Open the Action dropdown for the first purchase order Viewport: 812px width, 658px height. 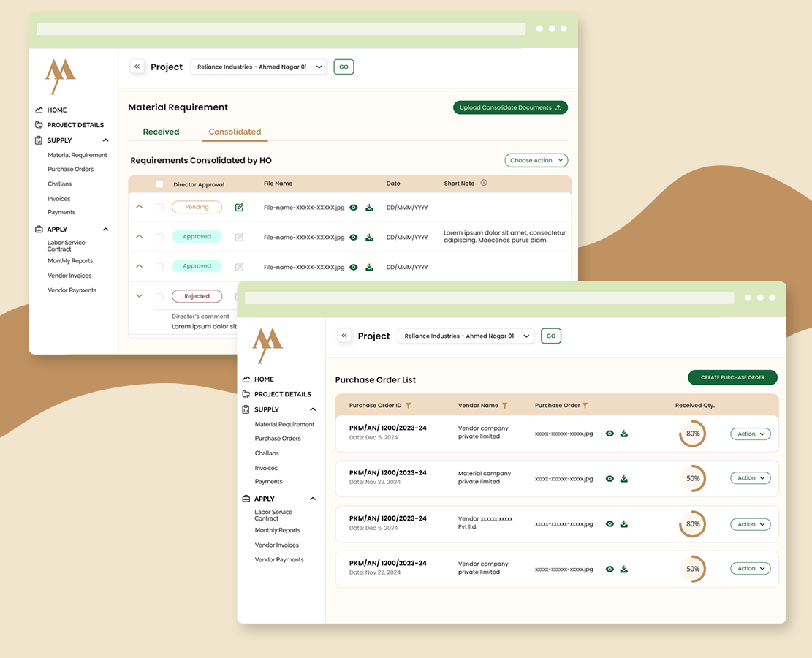pos(750,434)
